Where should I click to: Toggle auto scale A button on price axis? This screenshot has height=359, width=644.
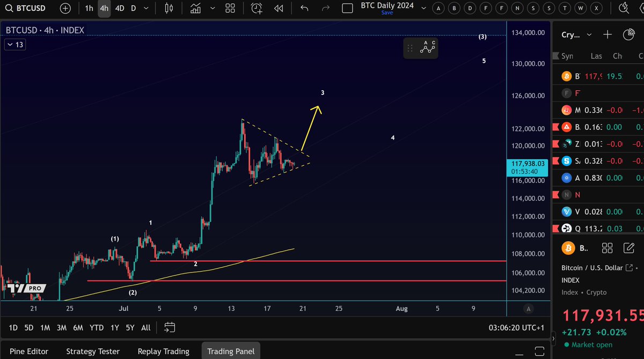(x=529, y=309)
